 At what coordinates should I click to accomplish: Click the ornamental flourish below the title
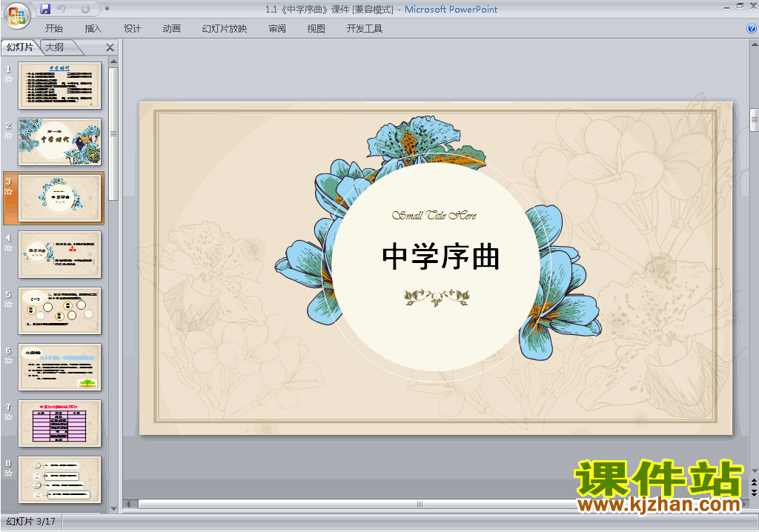[437, 298]
